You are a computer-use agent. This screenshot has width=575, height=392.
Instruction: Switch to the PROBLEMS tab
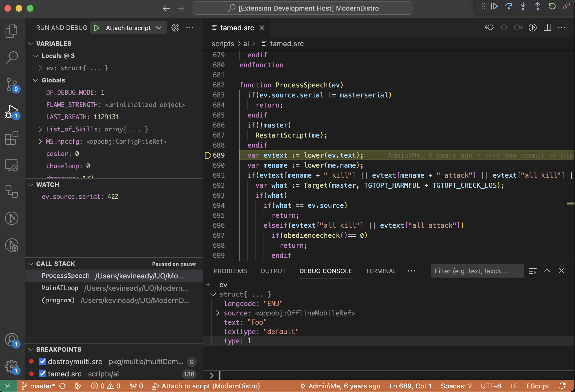230,271
